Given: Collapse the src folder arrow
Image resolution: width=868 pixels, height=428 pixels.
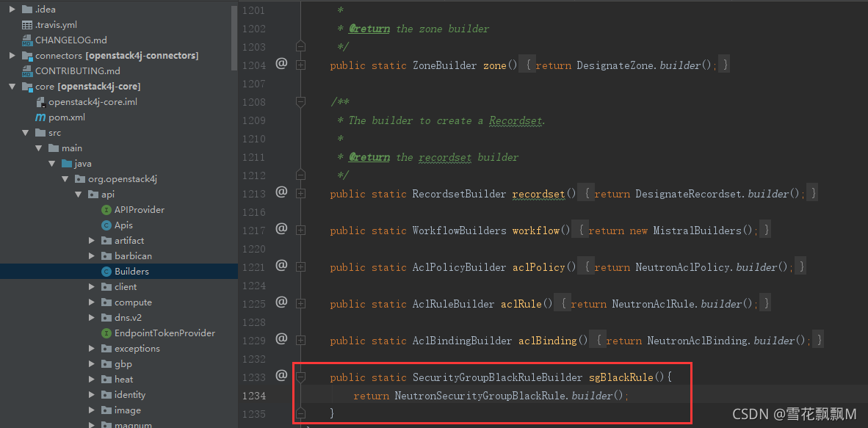Looking at the screenshot, I should (x=26, y=133).
